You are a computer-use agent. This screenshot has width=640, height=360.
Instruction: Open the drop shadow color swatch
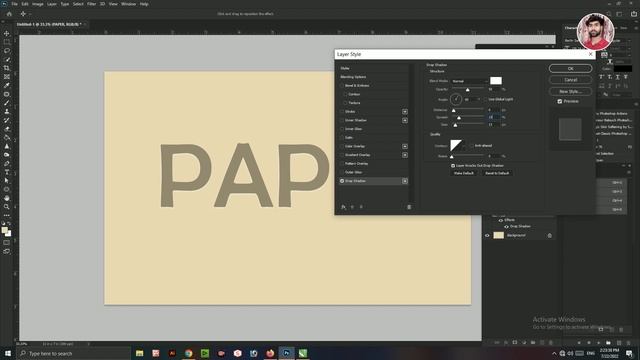pos(496,81)
